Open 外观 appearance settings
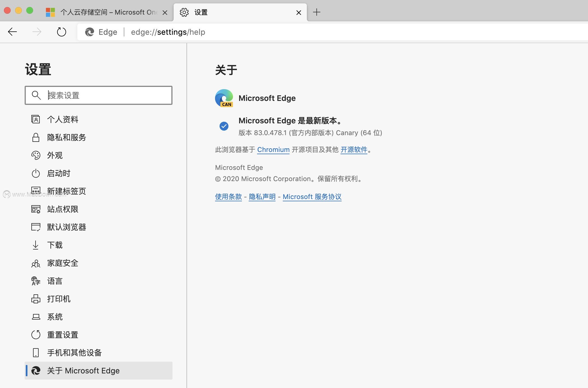This screenshot has height=388, width=588. point(99,155)
